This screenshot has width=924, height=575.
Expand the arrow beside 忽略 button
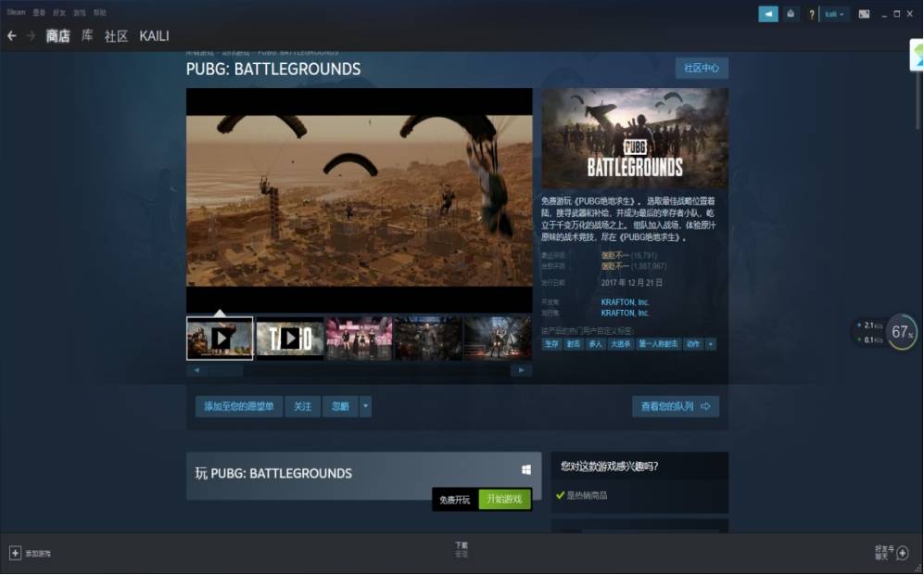(365, 406)
